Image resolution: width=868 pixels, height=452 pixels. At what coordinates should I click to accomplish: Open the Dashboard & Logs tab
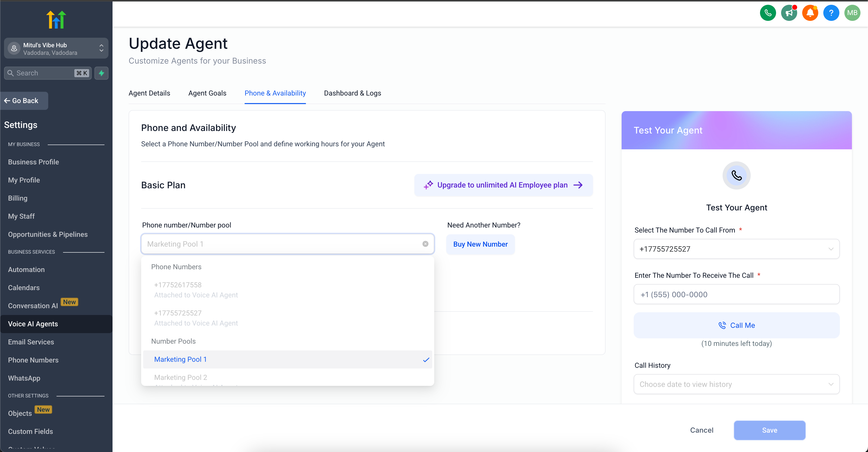(352, 93)
